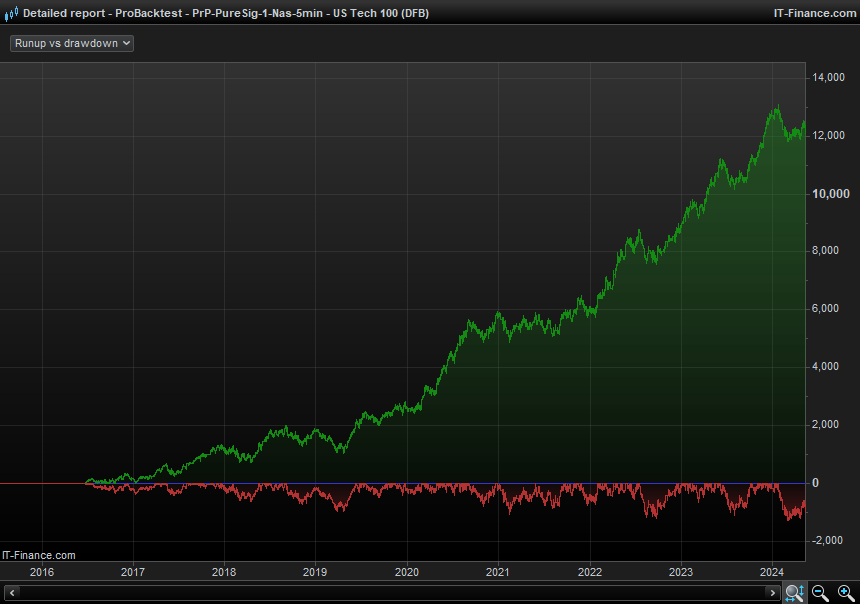
Task: Zoom out using the minus magnifier
Action: 819,593
